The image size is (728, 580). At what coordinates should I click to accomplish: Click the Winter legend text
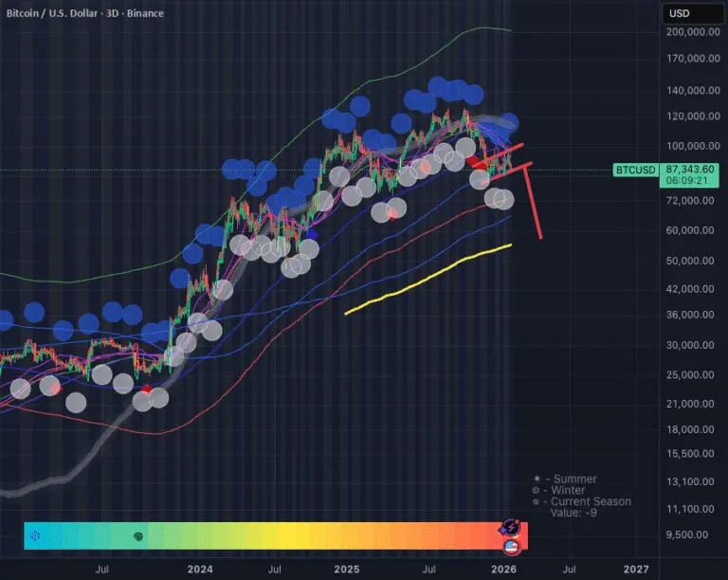(568, 490)
